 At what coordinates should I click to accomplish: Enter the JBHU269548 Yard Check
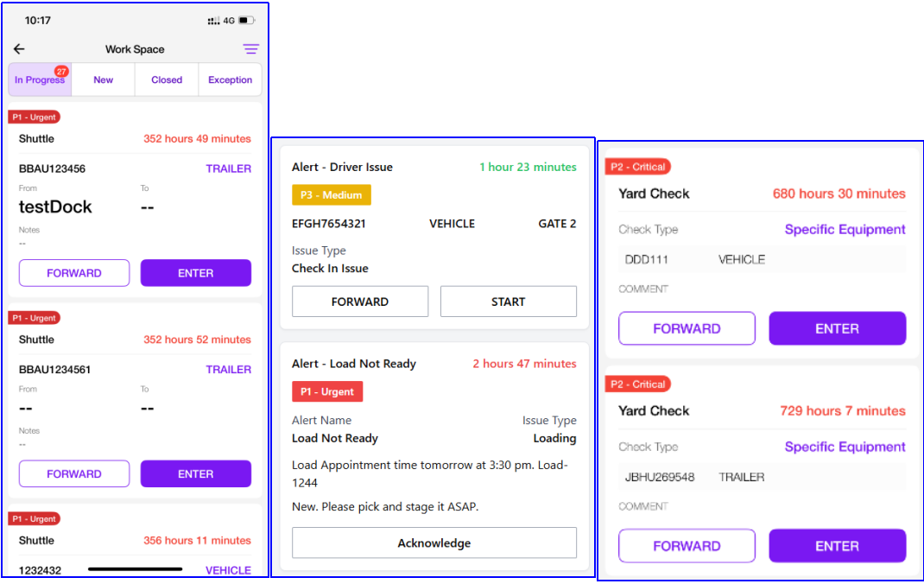point(838,546)
